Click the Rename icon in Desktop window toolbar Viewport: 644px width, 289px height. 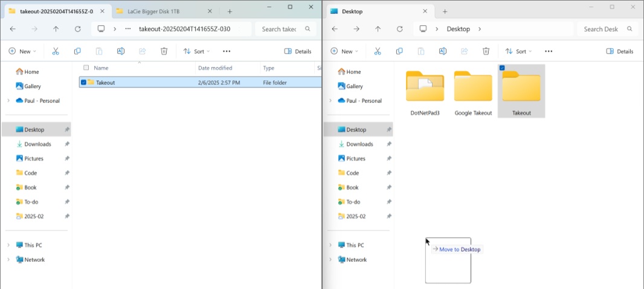tap(442, 51)
